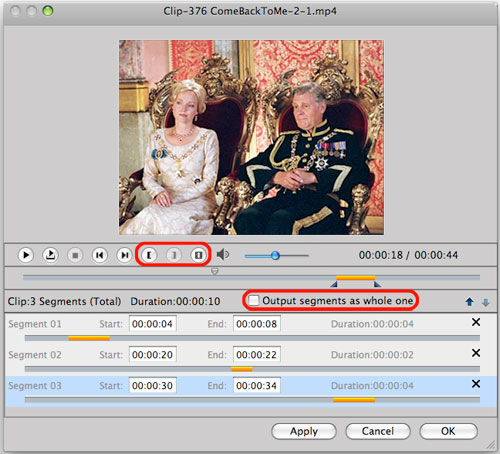Image resolution: width=500 pixels, height=454 pixels.
Task: Click the orange selected range on main timeline
Action: (x=355, y=278)
